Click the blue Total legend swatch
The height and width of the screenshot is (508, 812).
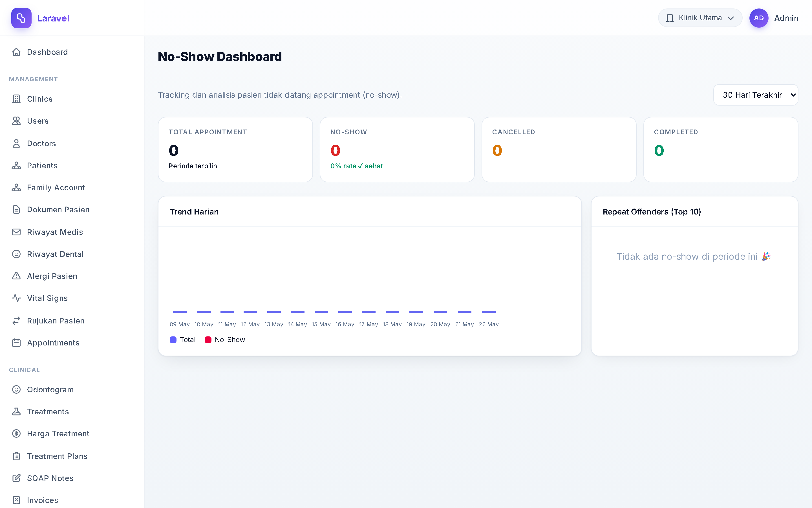point(173,340)
